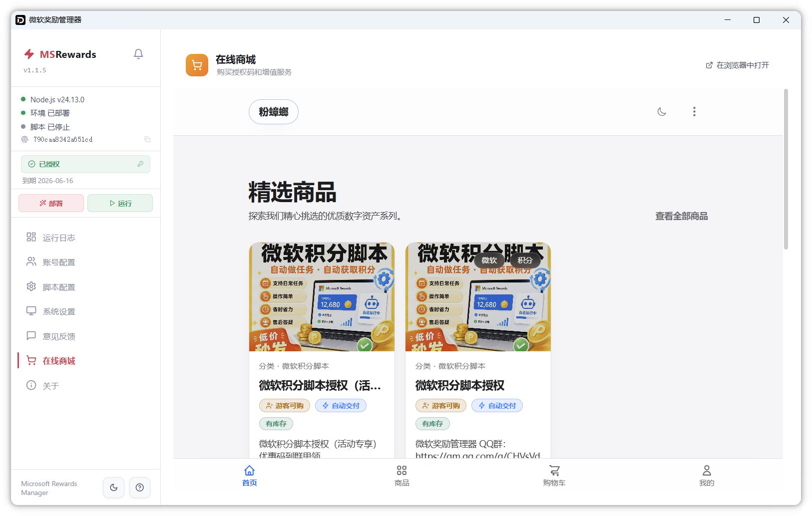This screenshot has height=516, width=812.
Task: Open the first product image 微软积分脚本
Action: pyautogui.click(x=322, y=297)
